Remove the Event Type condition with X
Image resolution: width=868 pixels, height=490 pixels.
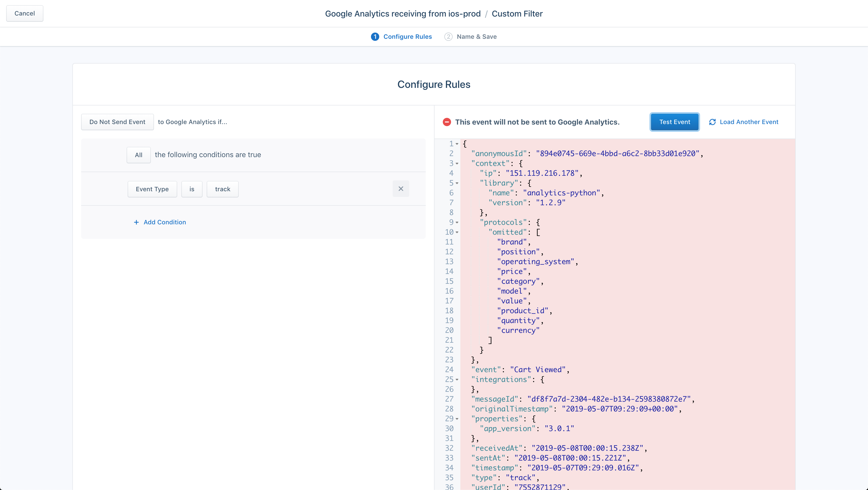(x=401, y=189)
